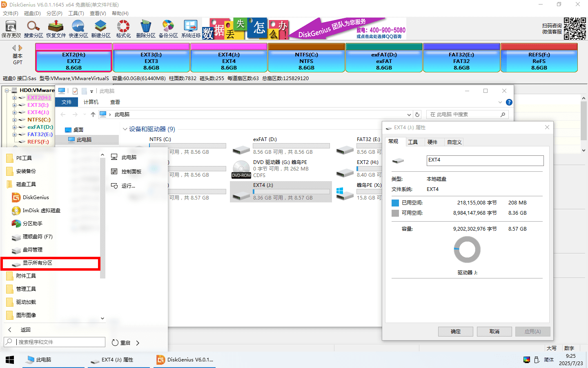Open the 磁盘(D) menu

(32, 13)
